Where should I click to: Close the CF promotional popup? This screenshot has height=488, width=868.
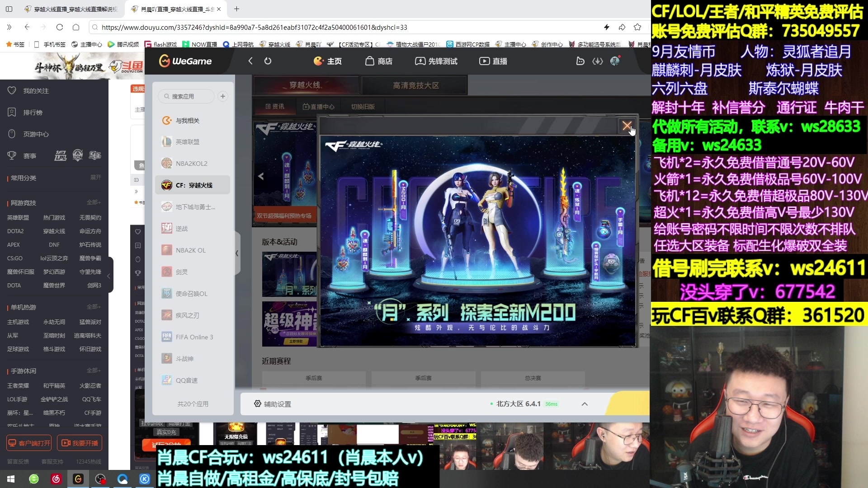[627, 126]
